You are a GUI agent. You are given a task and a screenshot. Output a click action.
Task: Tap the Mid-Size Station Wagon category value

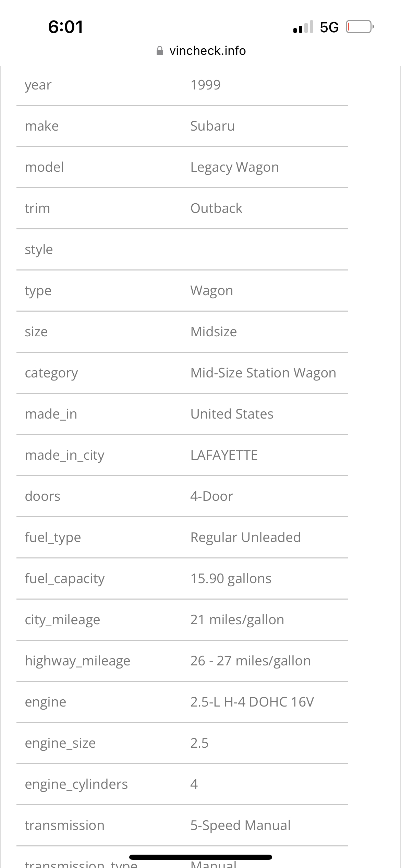coord(263,373)
